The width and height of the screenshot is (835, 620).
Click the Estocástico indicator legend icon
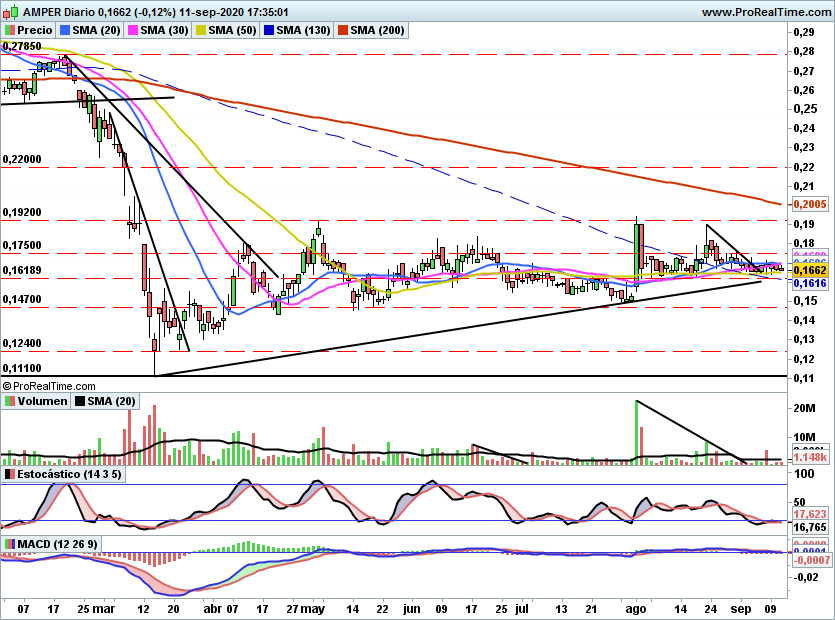coord(10,473)
